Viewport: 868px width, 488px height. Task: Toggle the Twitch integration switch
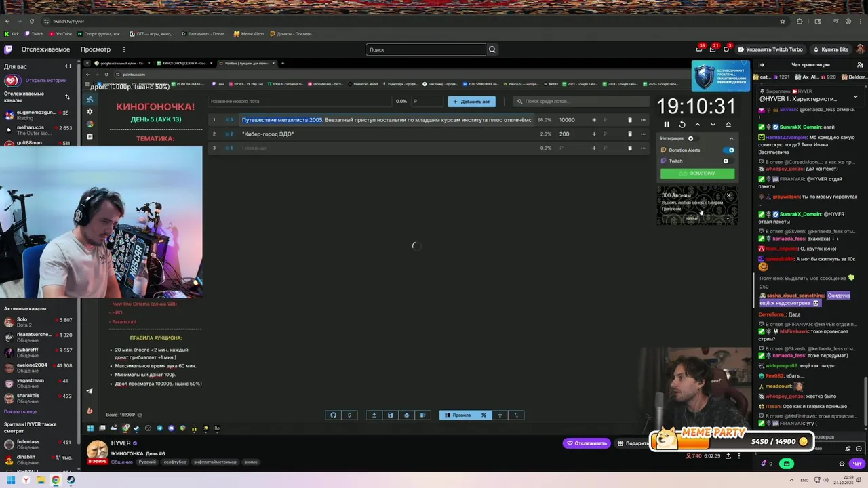tap(727, 161)
